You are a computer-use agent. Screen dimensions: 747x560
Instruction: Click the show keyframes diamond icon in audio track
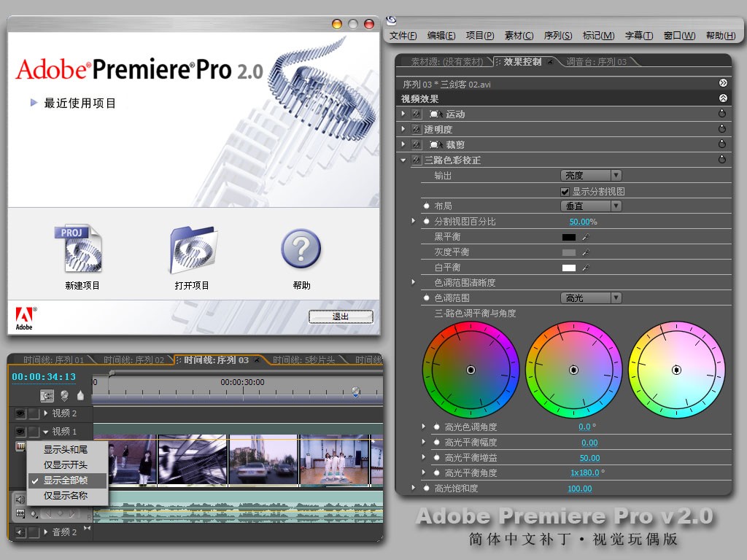34,514
